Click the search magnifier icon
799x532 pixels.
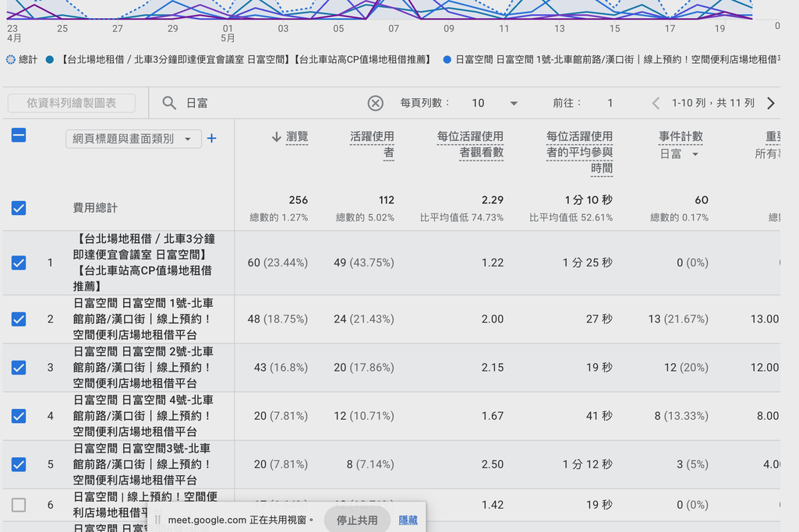click(x=169, y=103)
